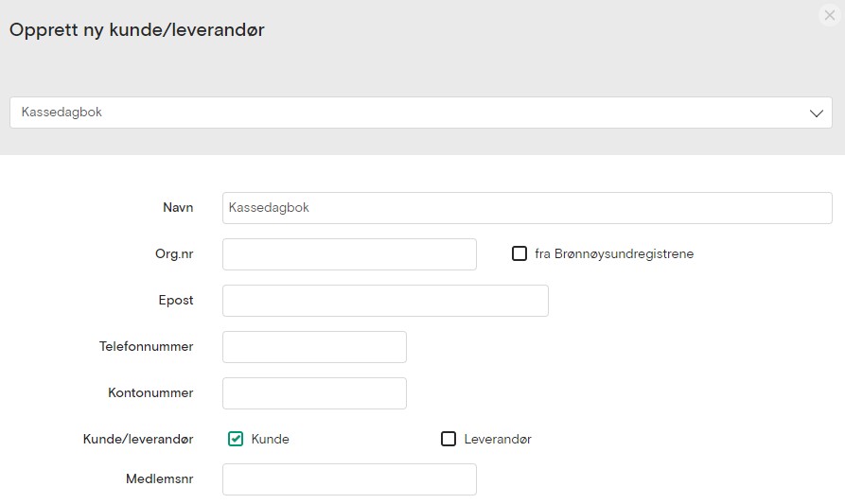Click the fra Brønnøysundregistrene label text
This screenshot has height=504, width=845.
pos(614,254)
